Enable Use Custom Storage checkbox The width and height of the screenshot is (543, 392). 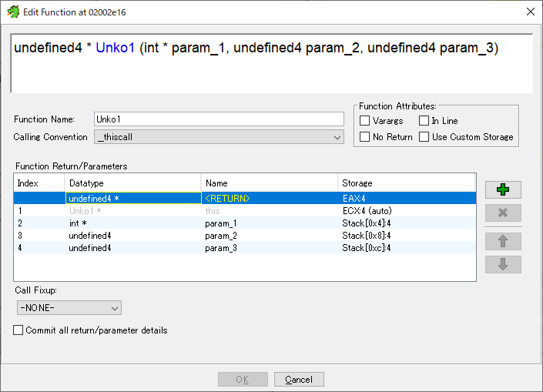[x=424, y=137]
